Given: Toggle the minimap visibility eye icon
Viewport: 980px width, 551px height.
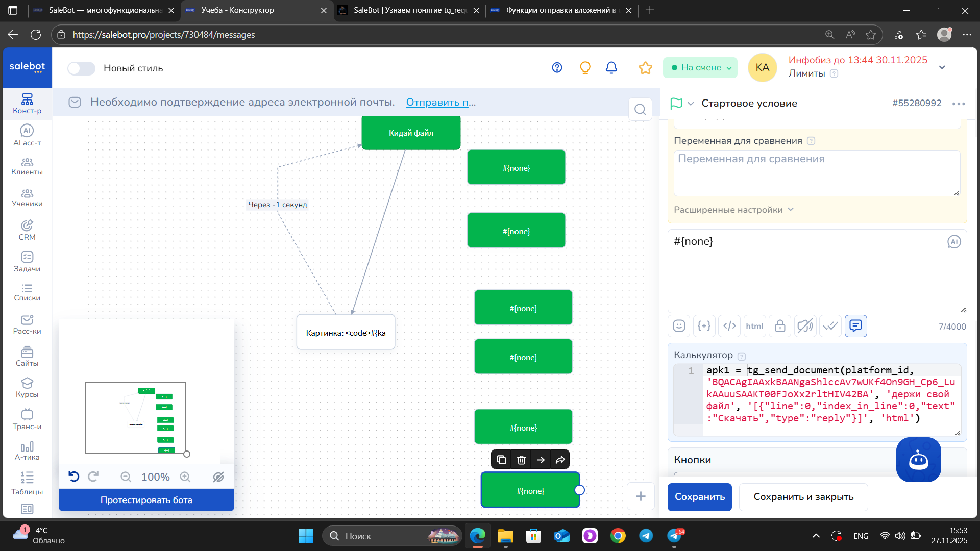Looking at the screenshot, I should (218, 477).
